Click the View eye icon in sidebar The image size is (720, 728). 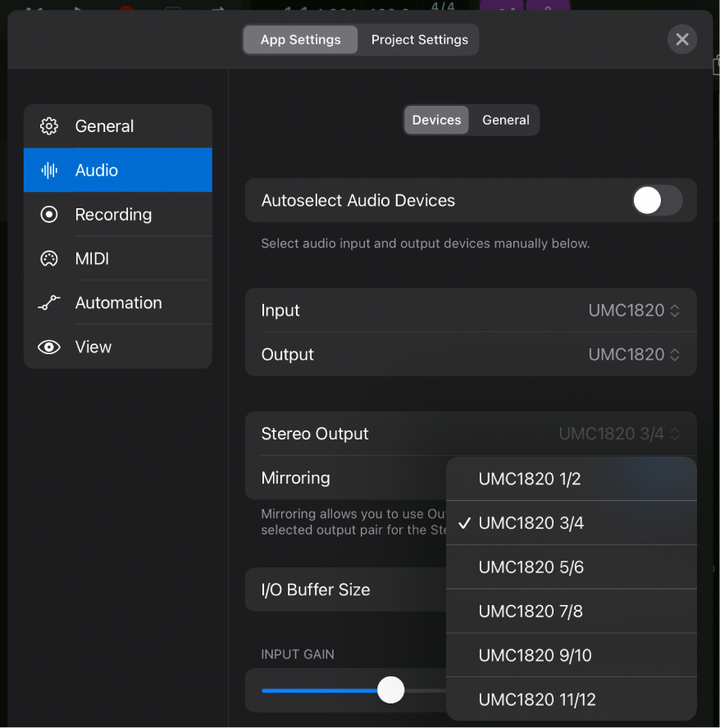pyautogui.click(x=48, y=347)
